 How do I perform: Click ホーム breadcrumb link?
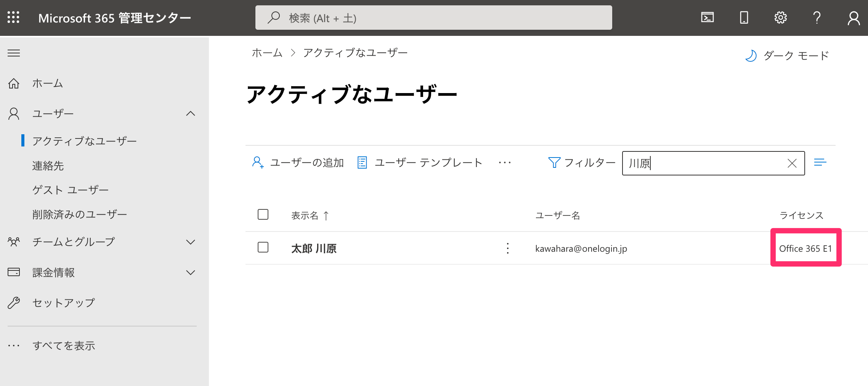click(x=267, y=53)
